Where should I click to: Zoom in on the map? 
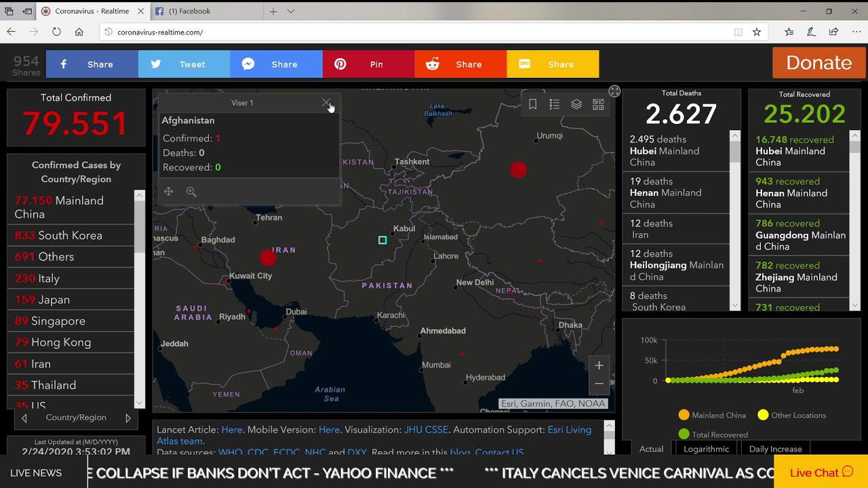pos(599,366)
